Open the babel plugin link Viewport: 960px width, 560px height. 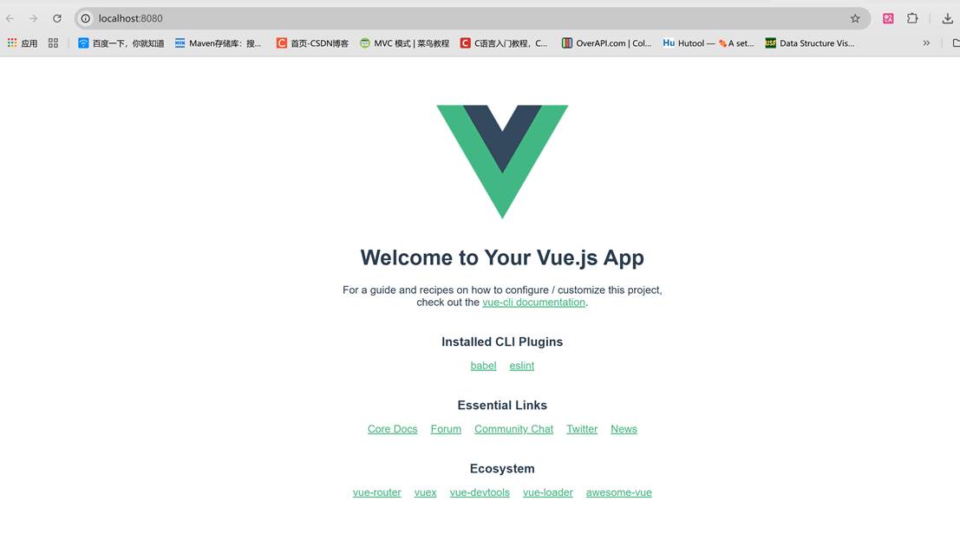483,365
